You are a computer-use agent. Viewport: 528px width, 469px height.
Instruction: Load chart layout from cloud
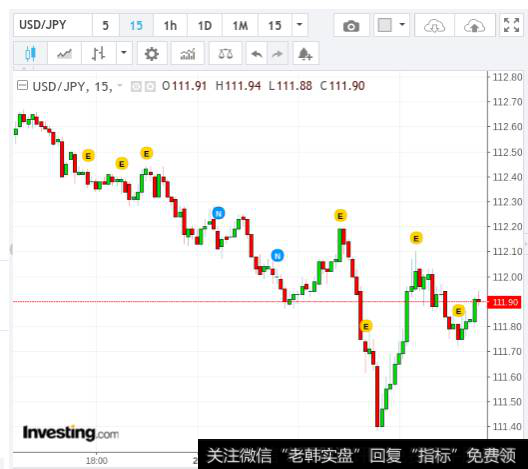434,25
